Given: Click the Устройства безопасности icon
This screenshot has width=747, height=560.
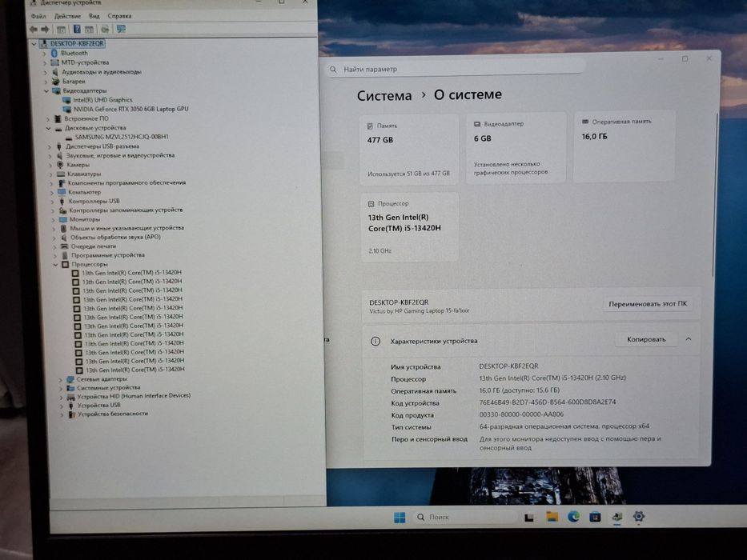Looking at the screenshot, I should (x=71, y=414).
